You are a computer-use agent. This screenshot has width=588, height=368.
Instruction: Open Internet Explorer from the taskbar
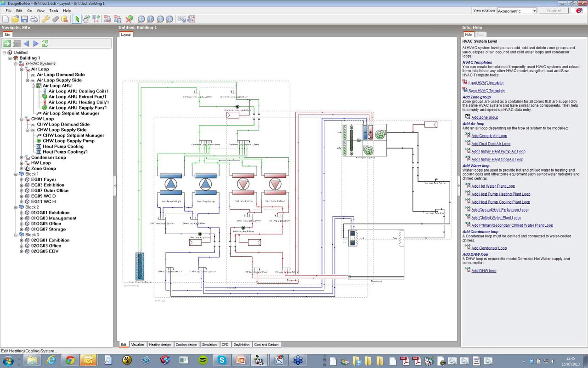click(51, 360)
